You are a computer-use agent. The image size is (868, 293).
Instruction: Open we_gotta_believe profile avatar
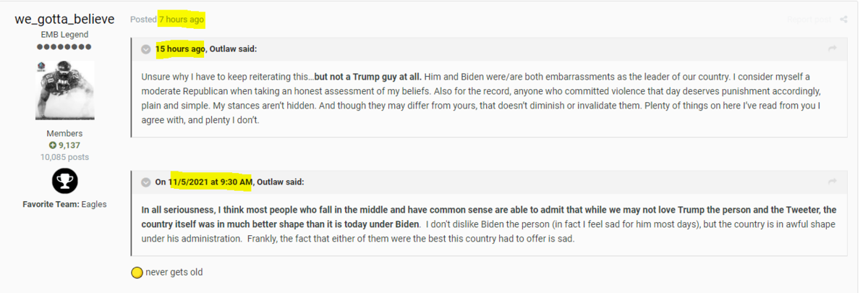point(64,90)
